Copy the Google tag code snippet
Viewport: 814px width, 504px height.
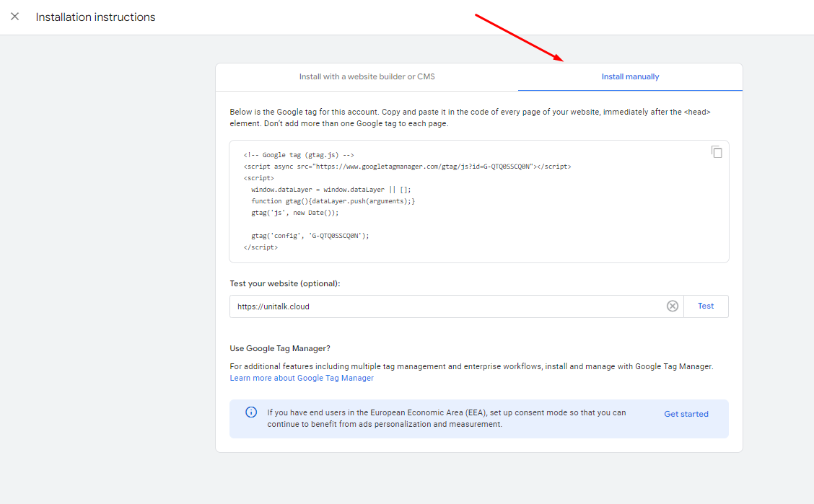click(x=716, y=152)
